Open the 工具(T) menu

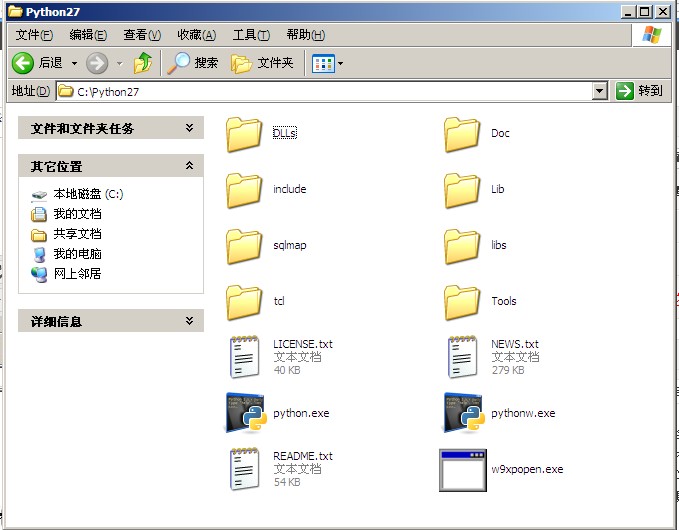click(251, 35)
